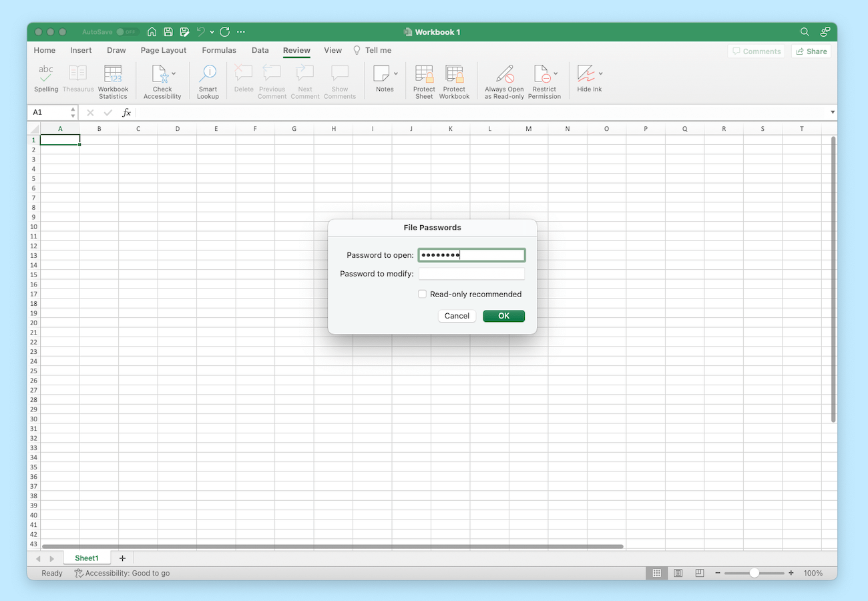Cancel the File Passwords dialog

pyautogui.click(x=457, y=316)
